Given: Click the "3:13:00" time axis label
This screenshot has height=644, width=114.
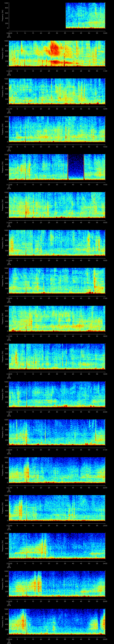Looking at the screenshot, I should 9,184.
